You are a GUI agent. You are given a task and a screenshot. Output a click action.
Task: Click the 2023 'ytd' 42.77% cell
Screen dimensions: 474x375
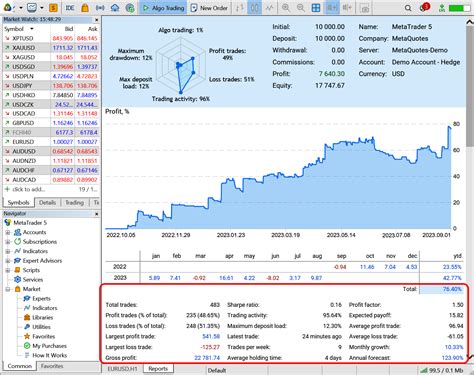(452, 278)
